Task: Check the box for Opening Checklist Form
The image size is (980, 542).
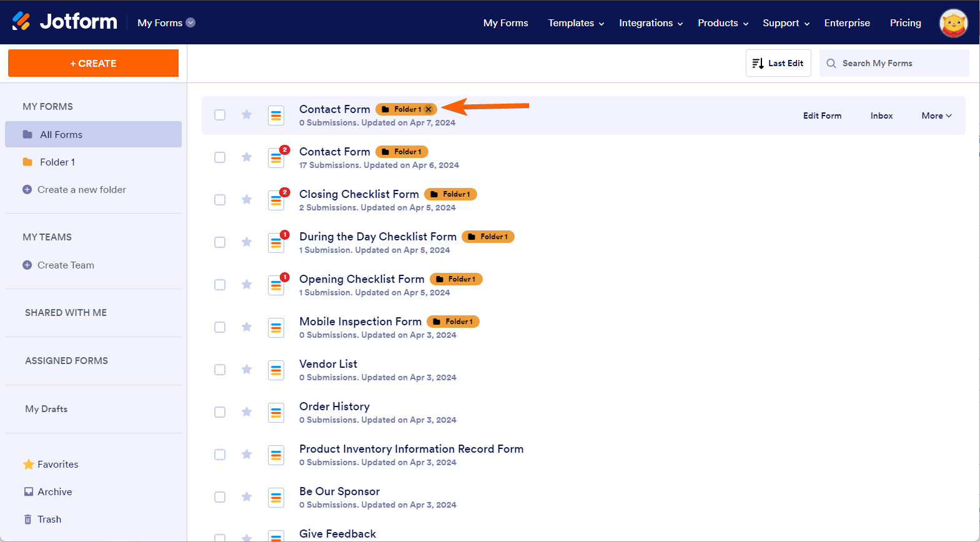Action: pos(220,285)
